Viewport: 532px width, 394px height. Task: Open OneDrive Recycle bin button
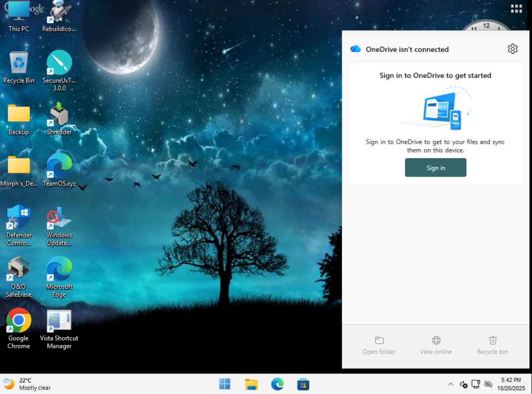click(492, 346)
